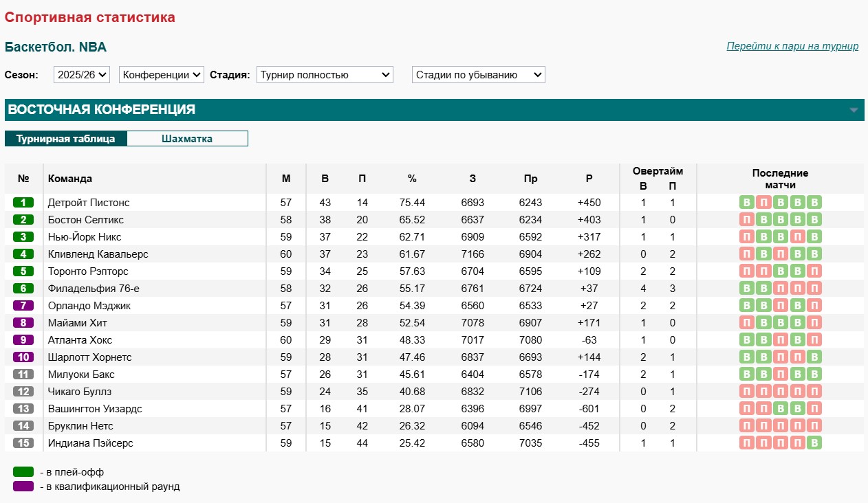Switch to the Шахматка tab
This screenshot has width=868, height=503.
tap(187, 139)
